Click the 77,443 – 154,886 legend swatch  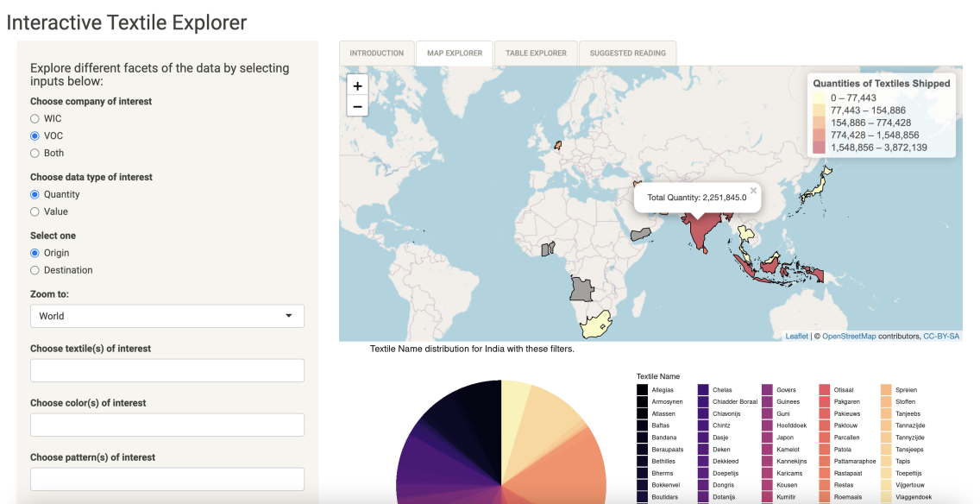(819, 110)
